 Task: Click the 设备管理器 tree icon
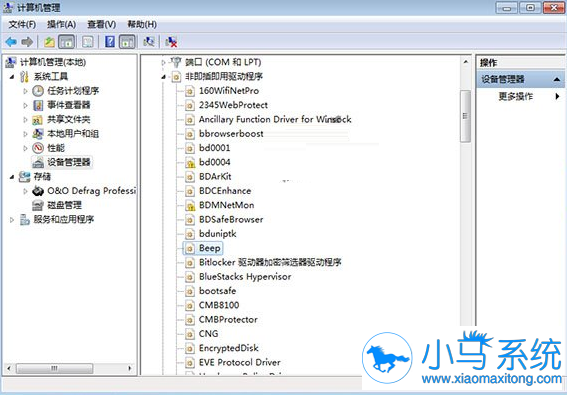(x=38, y=162)
